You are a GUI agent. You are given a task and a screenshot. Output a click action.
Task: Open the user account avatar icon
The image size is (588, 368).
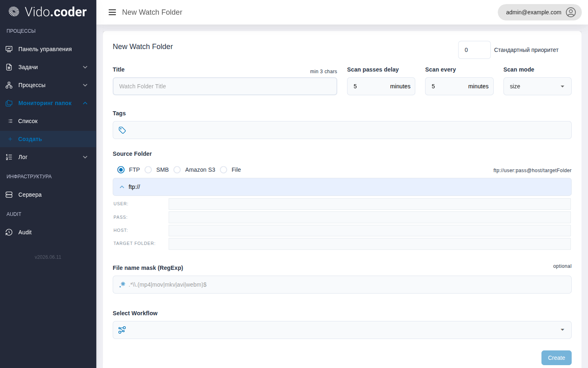[x=571, y=12]
